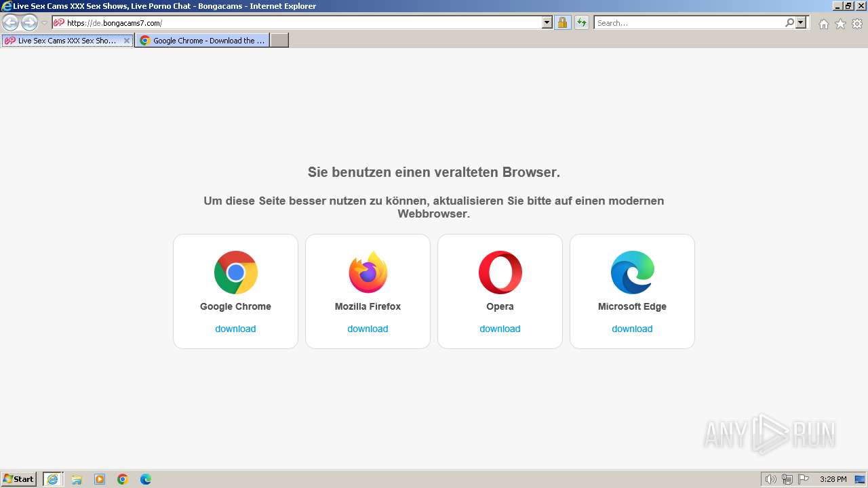Open the Windows Start menu
Screen dimensions: 868x488
[19, 479]
